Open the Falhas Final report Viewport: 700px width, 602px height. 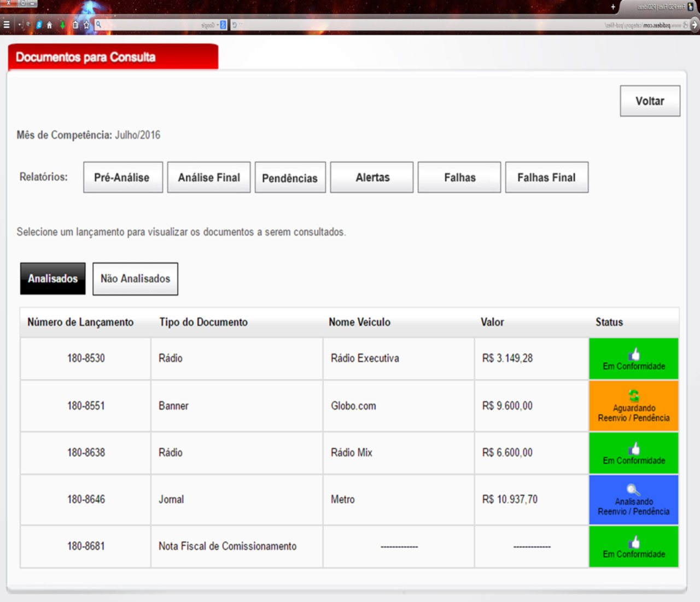point(546,177)
